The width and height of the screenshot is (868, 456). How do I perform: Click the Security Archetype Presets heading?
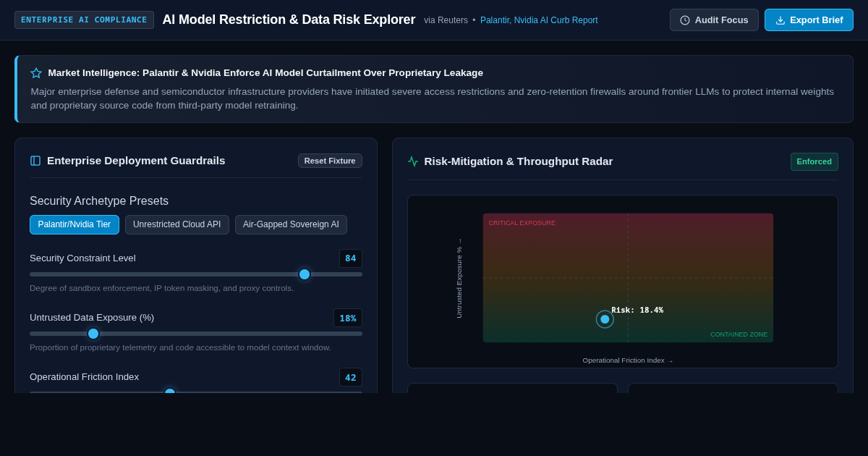tap(99, 201)
